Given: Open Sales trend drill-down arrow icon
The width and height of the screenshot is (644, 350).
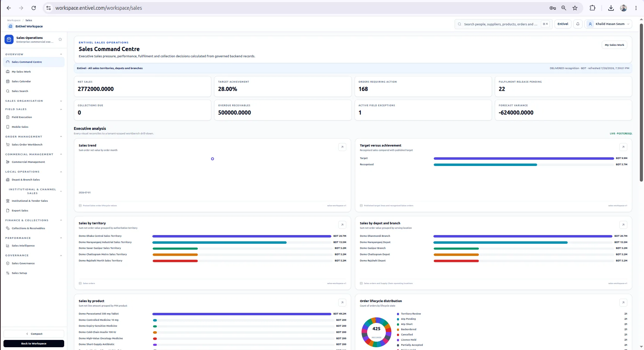Looking at the screenshot, I should (x=342, y=147).
